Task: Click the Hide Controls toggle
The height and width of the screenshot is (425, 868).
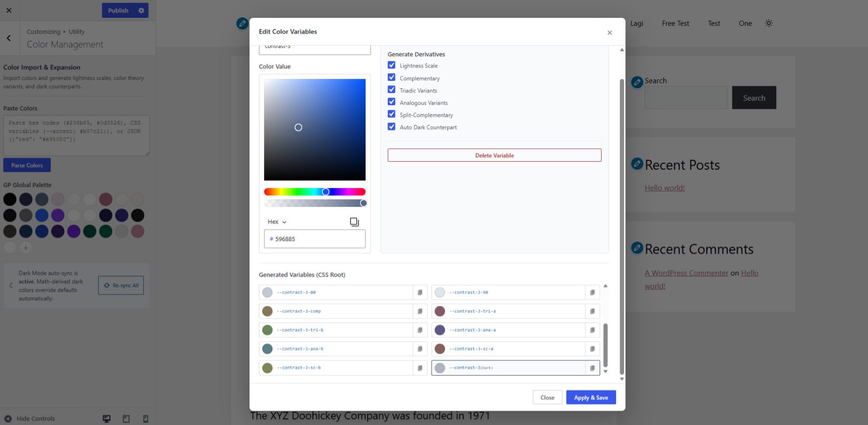Action: pyautogui.click(x=30, y=419)
